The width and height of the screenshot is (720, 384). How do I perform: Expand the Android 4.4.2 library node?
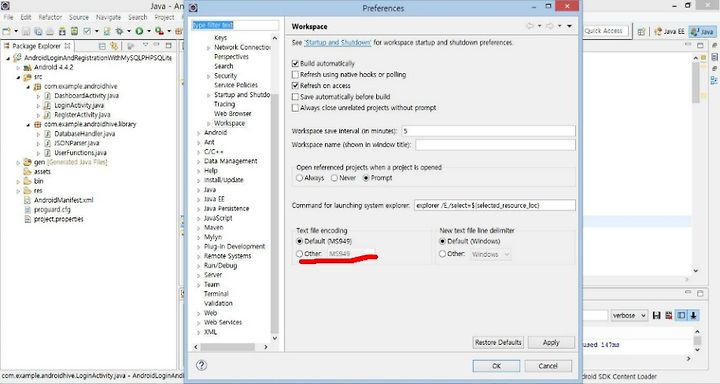point(18,68)
